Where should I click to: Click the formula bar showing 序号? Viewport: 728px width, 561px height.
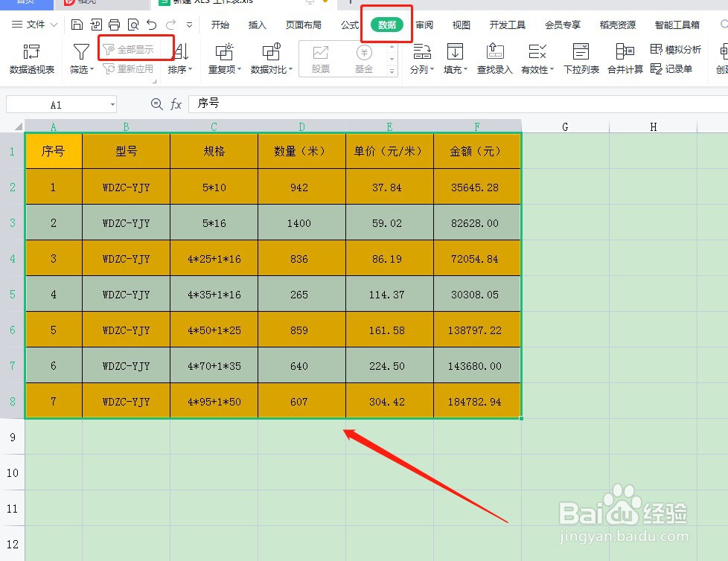coord(458,104)
